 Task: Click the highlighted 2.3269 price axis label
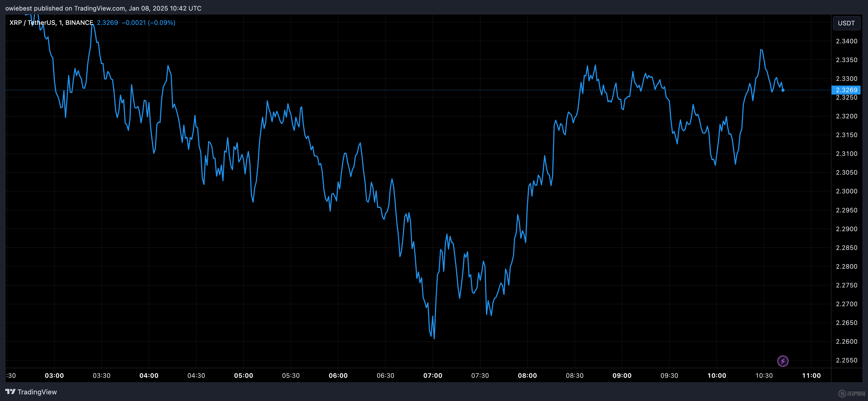click(x=846, y=90)
